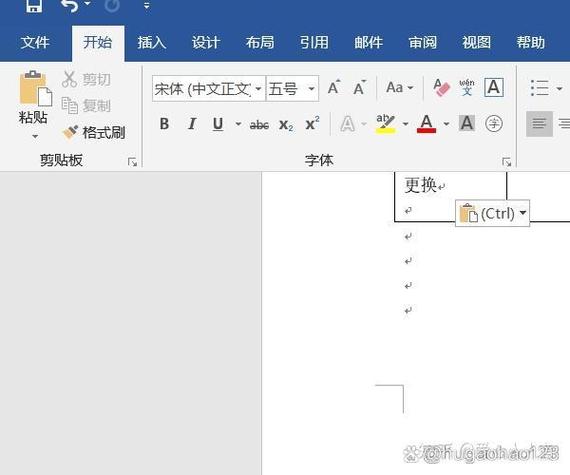This screenshot has height=475, width=570.
Task: Open the Bullets dropdown arrow
Action: [559, 88]
